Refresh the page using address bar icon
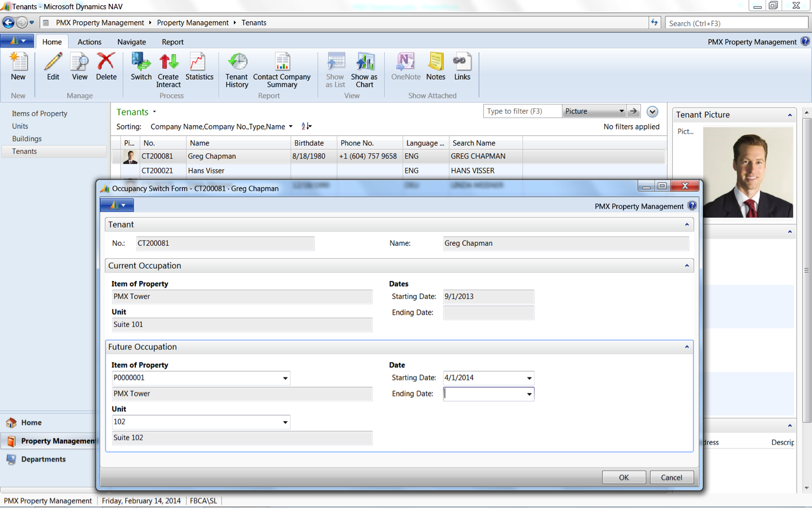The width and height of the screenshot is (812, 508). click(654, 23)
